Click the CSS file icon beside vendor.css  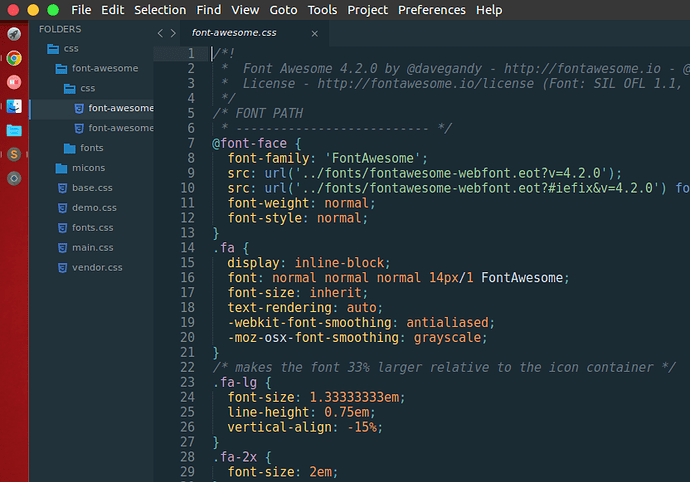click(x=62, y=268)
